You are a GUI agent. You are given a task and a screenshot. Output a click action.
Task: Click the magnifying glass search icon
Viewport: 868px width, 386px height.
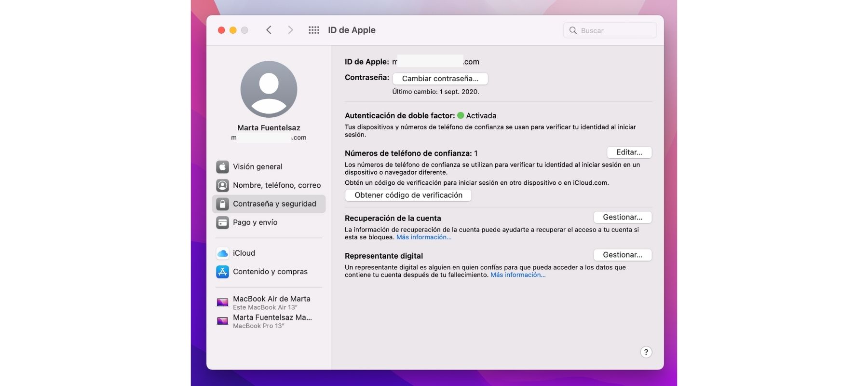click(x=573, y=30)
